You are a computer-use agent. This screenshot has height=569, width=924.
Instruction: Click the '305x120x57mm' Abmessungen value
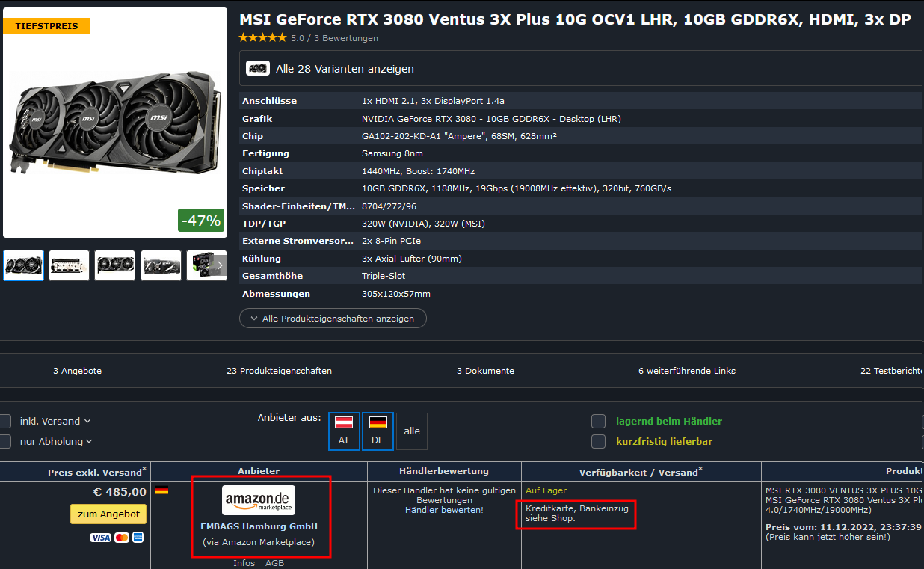point(396,294)
